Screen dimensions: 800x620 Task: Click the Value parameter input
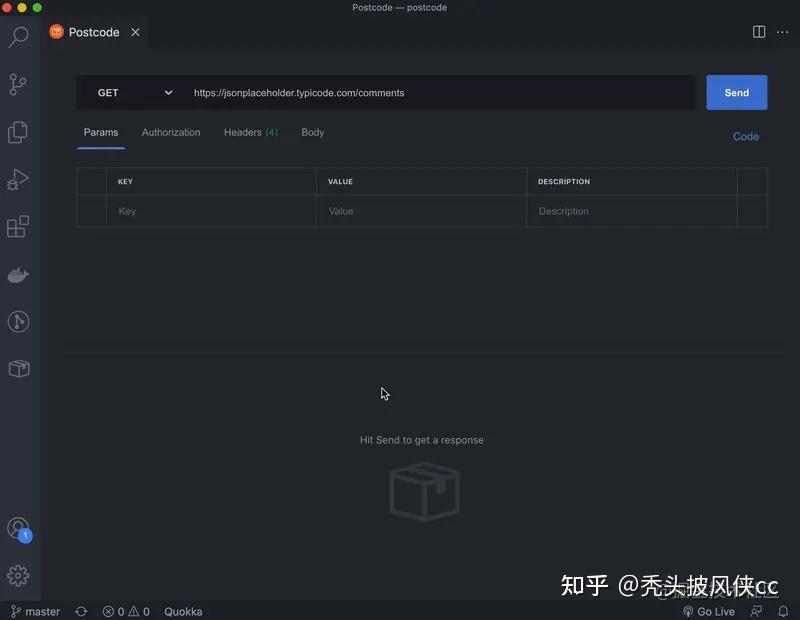click(x=421, y=211)
